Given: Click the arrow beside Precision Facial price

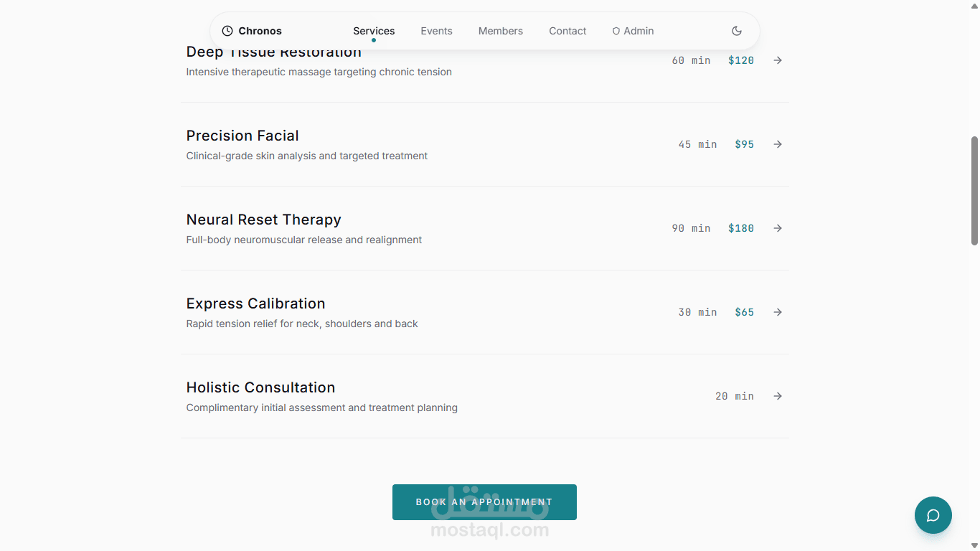Looking at the screenshot, I should (x=778, y=144).
